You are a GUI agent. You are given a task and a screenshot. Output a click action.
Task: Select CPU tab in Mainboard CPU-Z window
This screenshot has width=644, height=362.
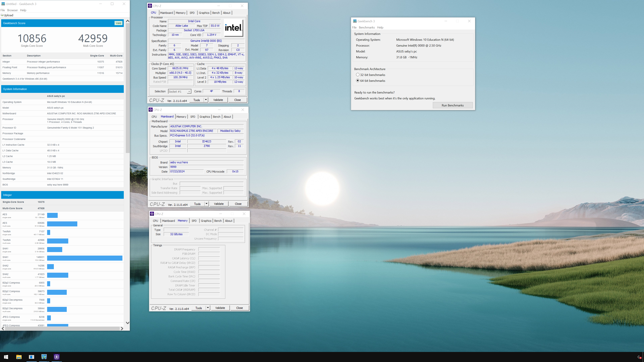[154, 117]
